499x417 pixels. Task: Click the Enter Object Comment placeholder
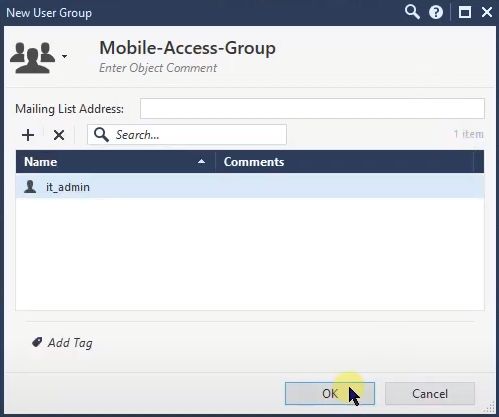pyautogui.click(x=158, y=68)
